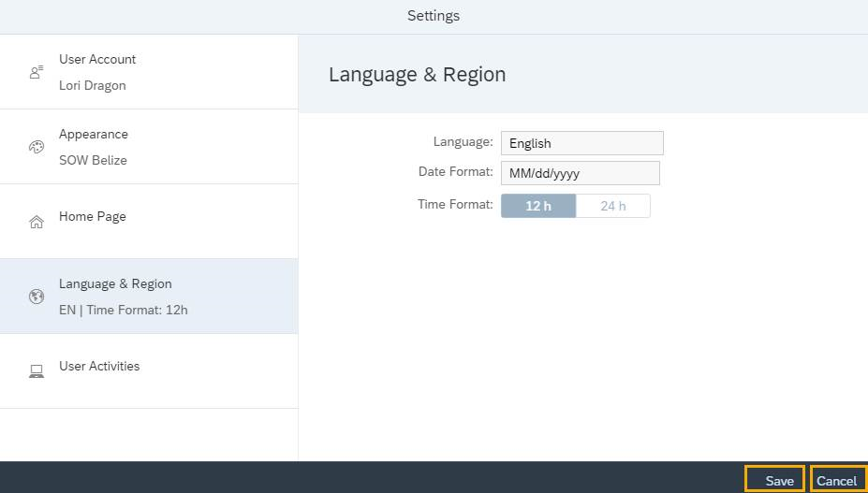This screenshot has height=493, width=868.
Task: Click the house icon for Home Page
Action: click(37, 222)
